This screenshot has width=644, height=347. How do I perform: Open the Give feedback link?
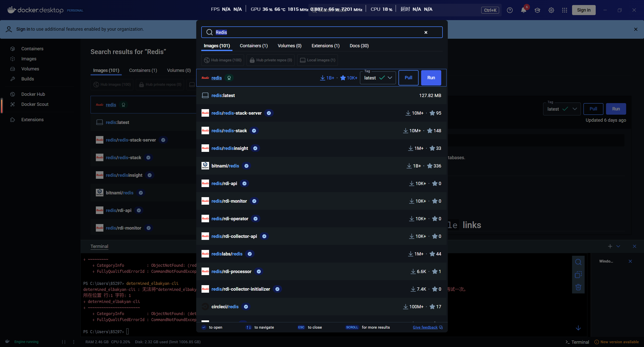pyautogui.click(x=425, y=327)
